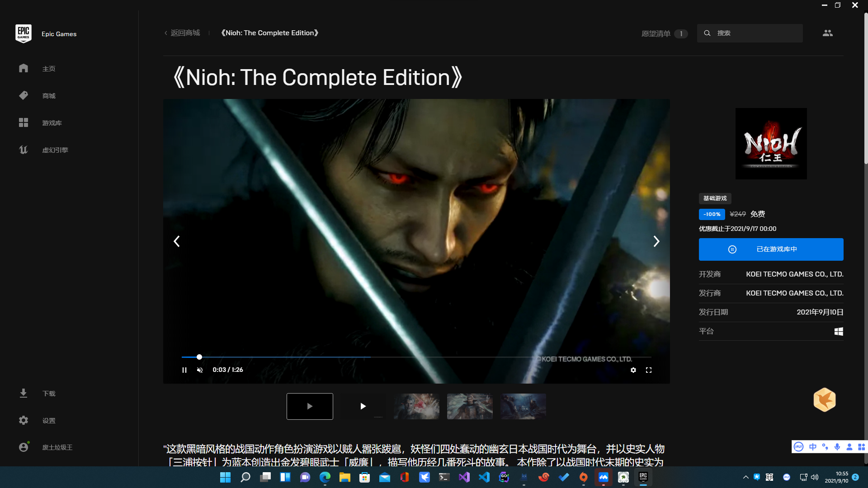
Task: Select the fifth screenshot thumbnail
Action: [x=523, y=406]
